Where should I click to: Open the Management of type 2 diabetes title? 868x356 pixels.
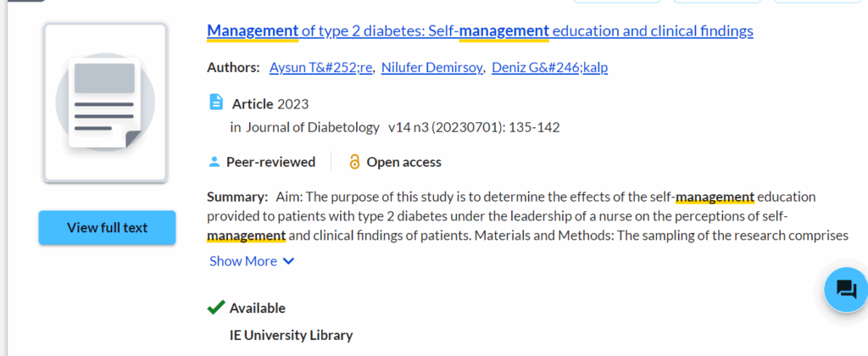click(x=480, y=31)
